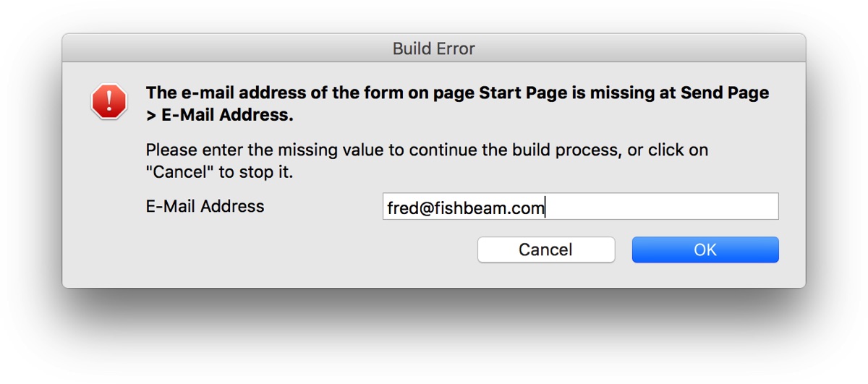This screenshot has width=868, height=384.
Task: Stop the build with the Cancel button
Action: click(546, 249)
